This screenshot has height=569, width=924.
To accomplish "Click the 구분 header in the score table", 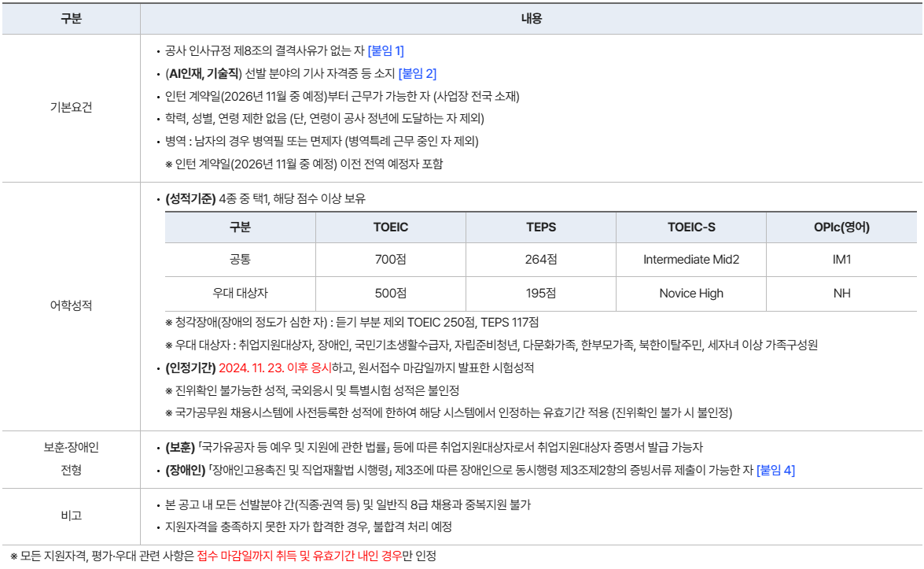I will pyautogui.click(x=241, y=227).
